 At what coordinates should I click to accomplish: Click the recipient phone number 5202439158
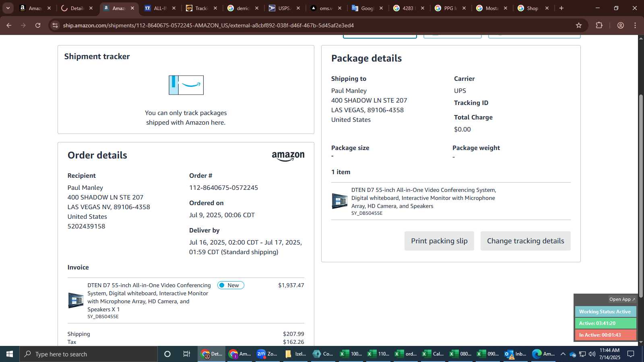pyautogui.click(x=86, y=226)
